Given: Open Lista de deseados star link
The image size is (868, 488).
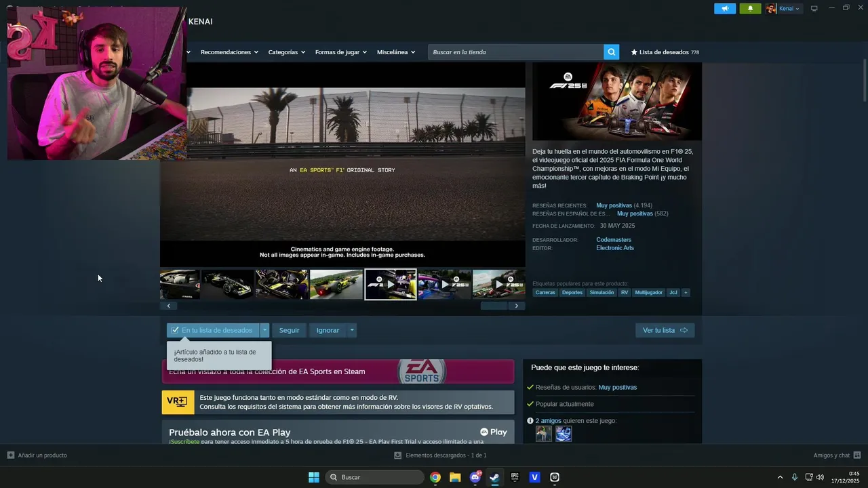Looking at the screenshot, I should (x=665, y=52).
